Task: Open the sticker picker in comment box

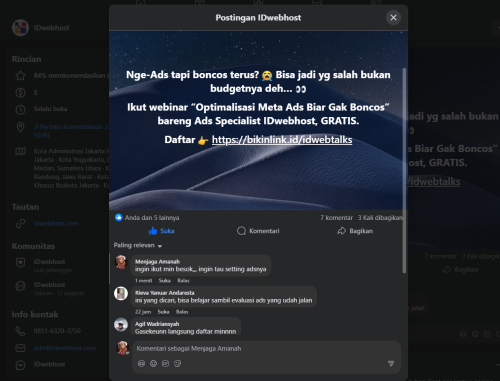Action: click(x=177, y=363)
